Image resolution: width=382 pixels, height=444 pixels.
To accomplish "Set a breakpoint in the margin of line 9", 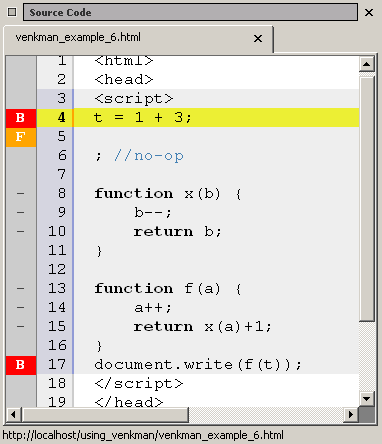I will tap(21, 213).
